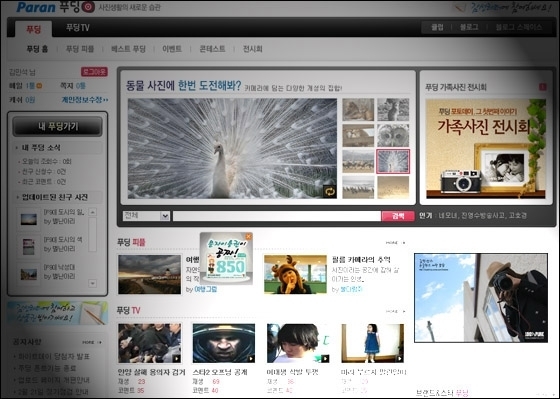The height and width of the screenshot is (399, 560).
Task: Collapse the 내 푸딩 소식 section
Action: [x=16, y=148]
